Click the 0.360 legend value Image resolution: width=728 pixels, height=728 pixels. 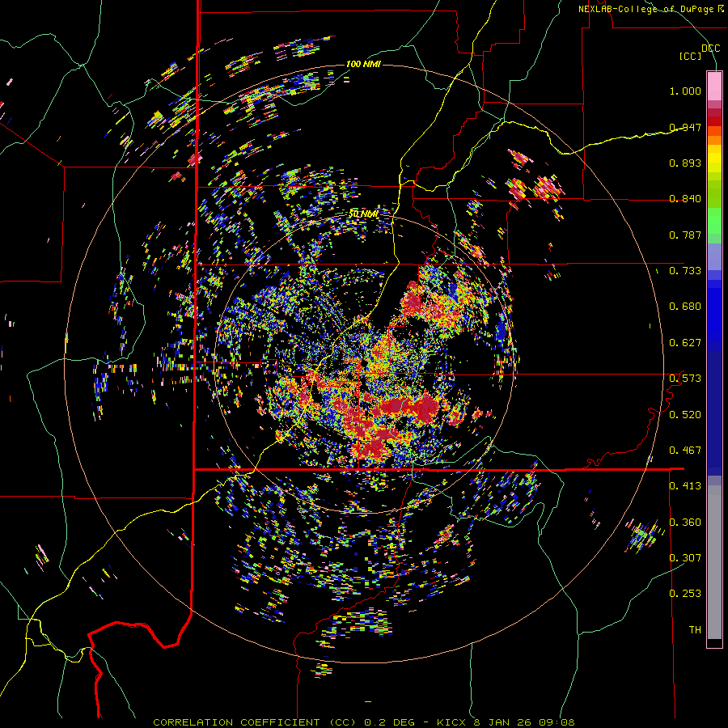pyautogui.click(x=685, y=523)
